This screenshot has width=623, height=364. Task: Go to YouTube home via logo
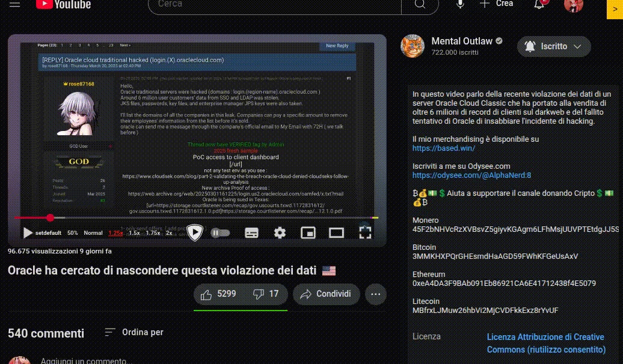coord(64,5)
